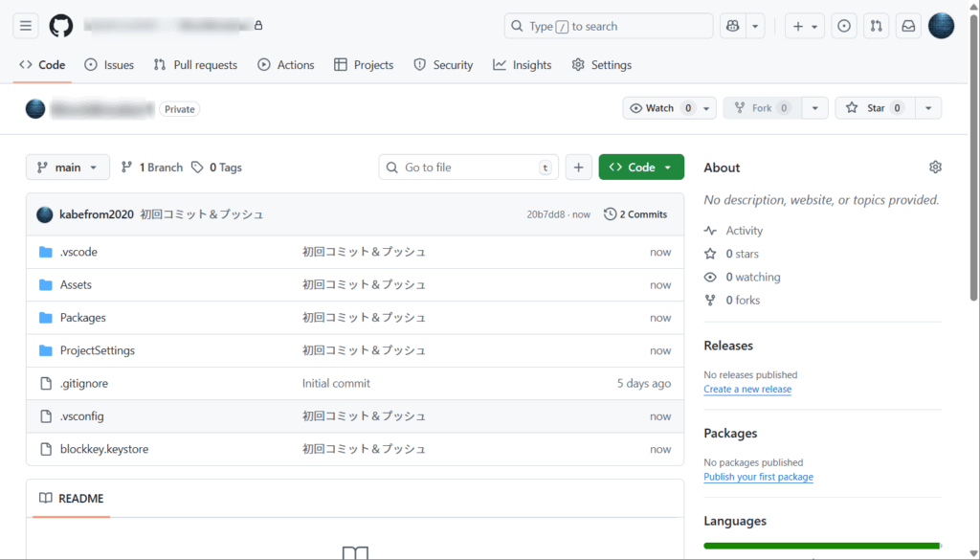Image resolution: width=980 pixels, height=560 pixels.
Task: Open the notifications inbox icon
Action: click(907, 26)
